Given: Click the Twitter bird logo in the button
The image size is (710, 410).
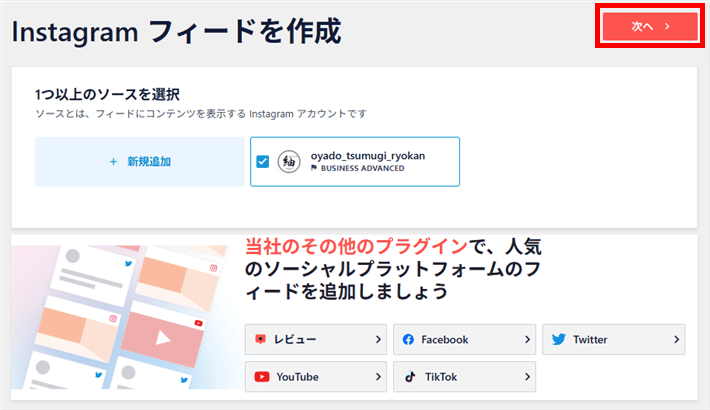Looking at the screenshot, I should [x=559, y=339].
